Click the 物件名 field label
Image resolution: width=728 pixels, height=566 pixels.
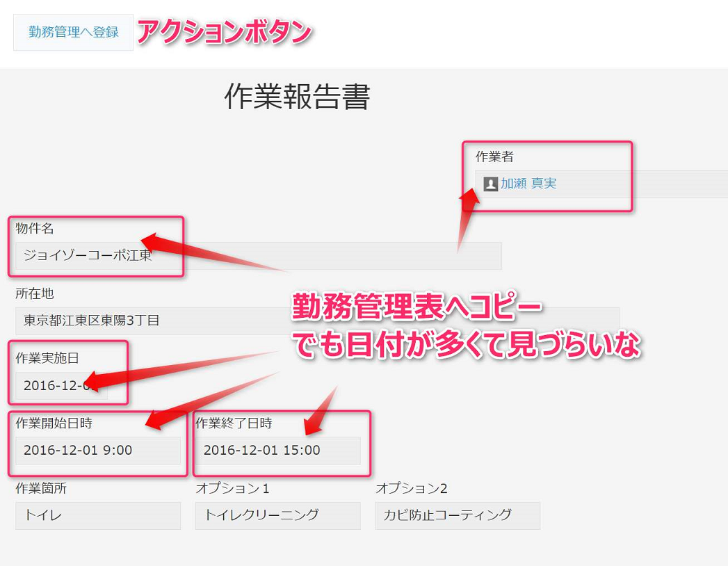click(x=35, y=228)
